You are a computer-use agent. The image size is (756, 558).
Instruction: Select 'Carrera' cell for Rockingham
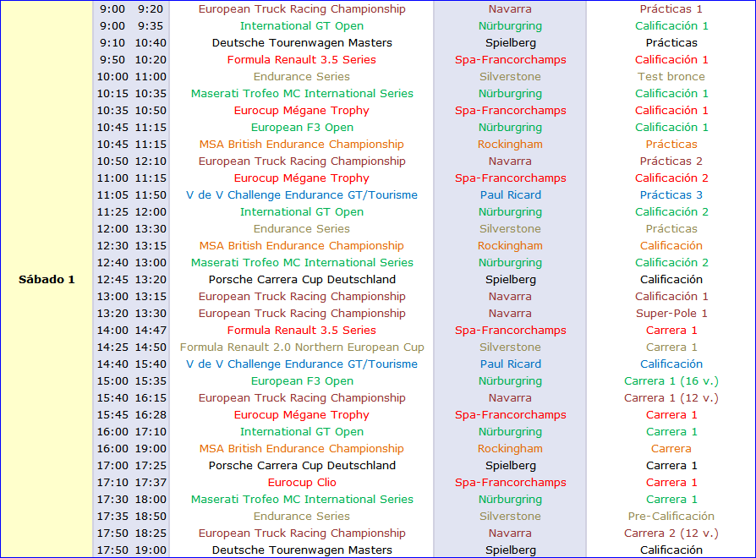coord(671,449)
